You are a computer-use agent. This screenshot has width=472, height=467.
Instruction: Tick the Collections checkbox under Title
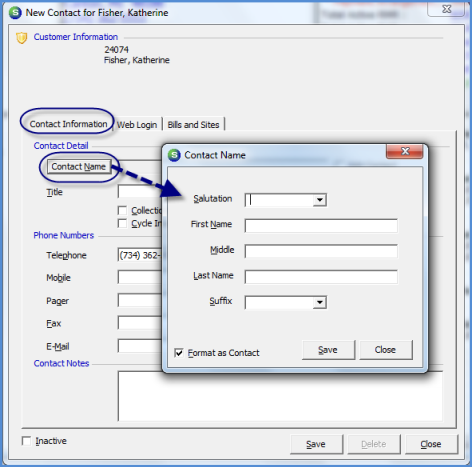tap(122, 210)
